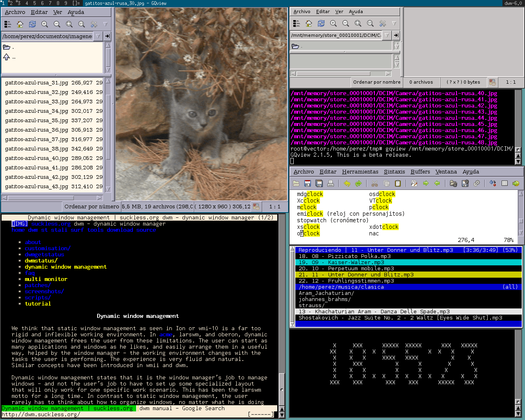Open path history dropdown for /home/perez/documentos
Screen dimensions: 525x420
(98, 36)
